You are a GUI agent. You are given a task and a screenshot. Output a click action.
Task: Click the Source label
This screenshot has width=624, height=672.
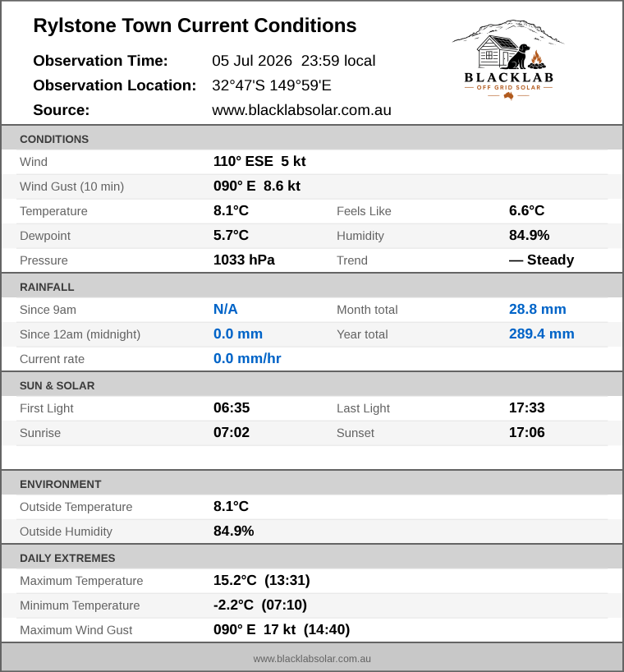tap(62, 110)
